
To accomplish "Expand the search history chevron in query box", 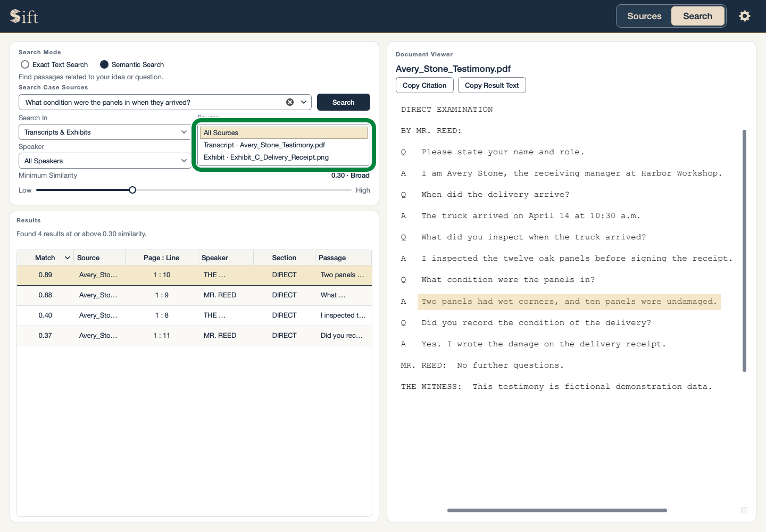I will tap(304, 102).
